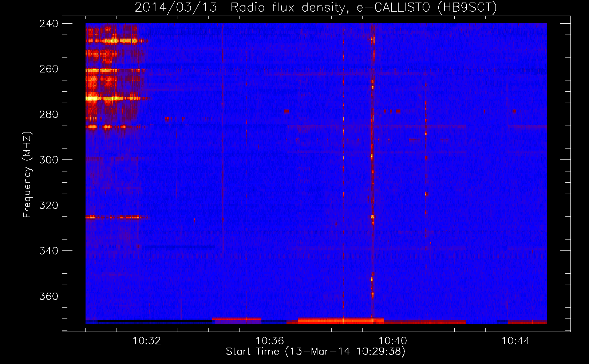Viewport: 589px width, 364px height.
Task: Click the 280 frequency tick label
Action: [49, 115]
